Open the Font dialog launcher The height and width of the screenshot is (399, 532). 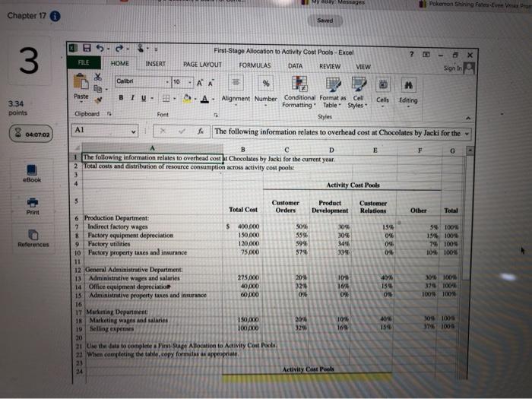(x=215, y=116)
